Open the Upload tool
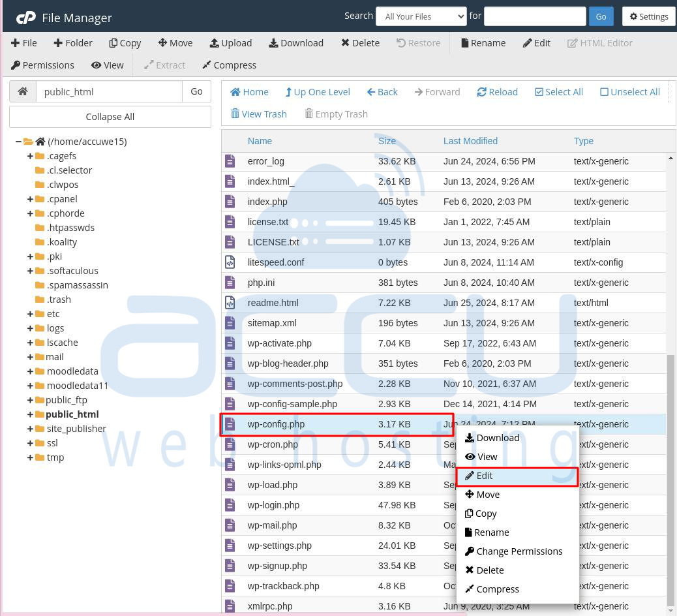 click(231, 43)
